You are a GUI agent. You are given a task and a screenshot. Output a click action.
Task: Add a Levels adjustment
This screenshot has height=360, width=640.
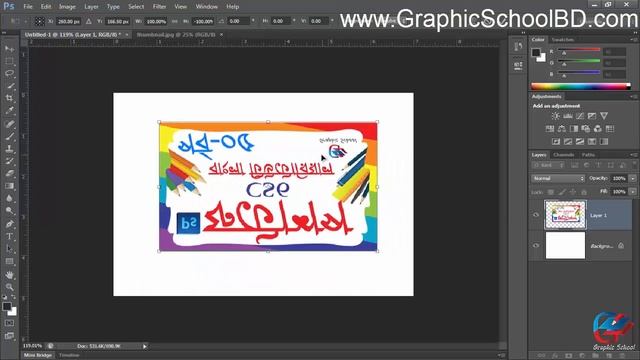tap(568, 116)
